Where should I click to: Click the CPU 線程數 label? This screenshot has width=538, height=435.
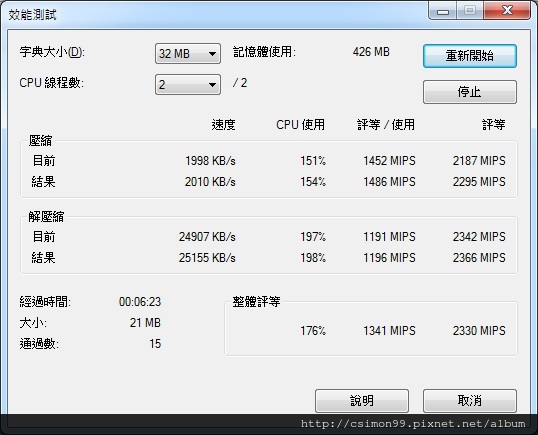[51, 83]
